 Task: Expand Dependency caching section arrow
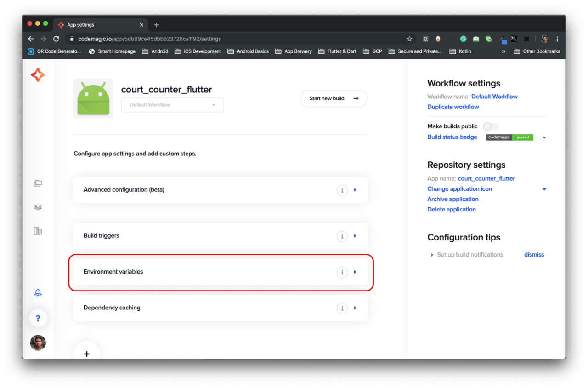pos(355,308)
